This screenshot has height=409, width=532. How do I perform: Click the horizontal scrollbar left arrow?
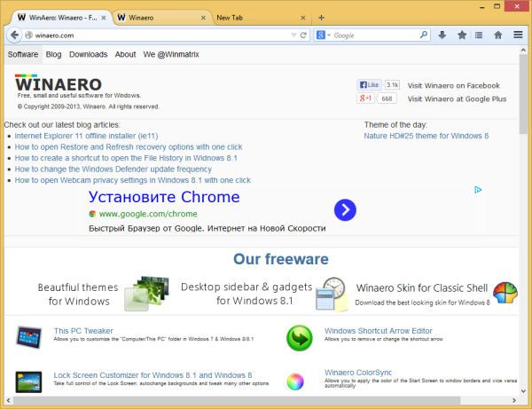tap(8, 400)
